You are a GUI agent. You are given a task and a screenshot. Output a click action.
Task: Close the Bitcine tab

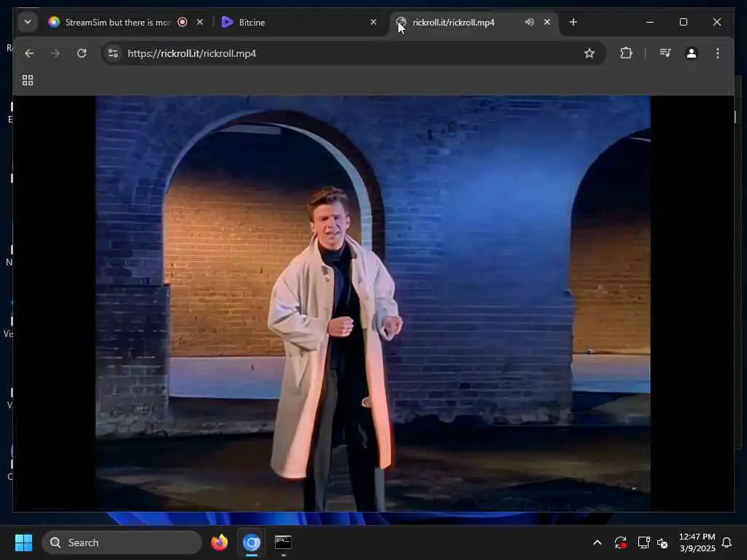click(373, 22)
